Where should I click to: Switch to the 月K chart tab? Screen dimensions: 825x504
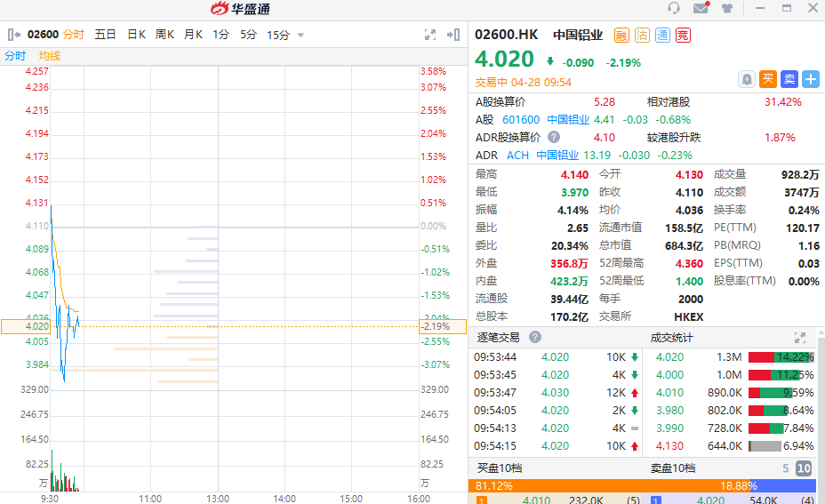(193, 35)
